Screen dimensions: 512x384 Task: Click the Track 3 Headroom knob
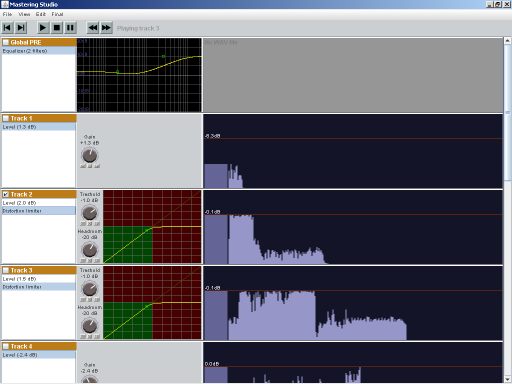tap(90, 326)
